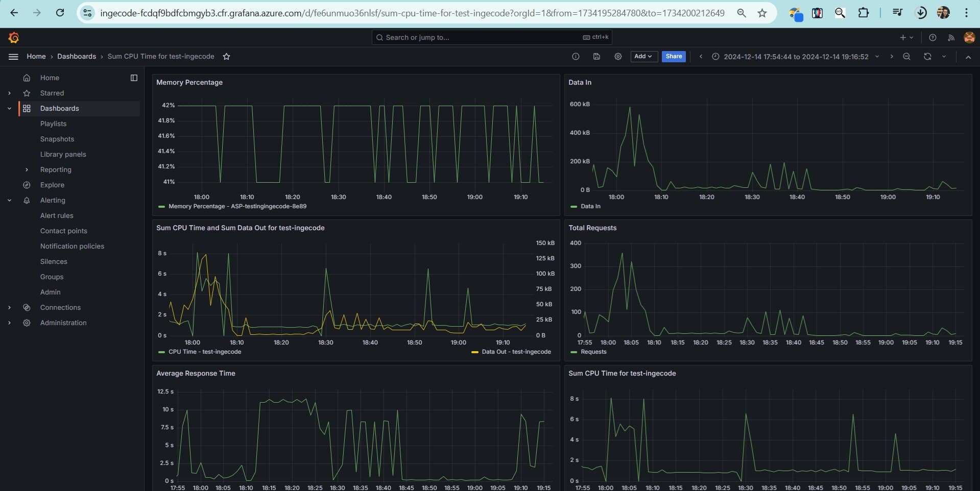This screenshot has height=491, width=980.
Task: Click the Grafana logo
Action: 14,37
